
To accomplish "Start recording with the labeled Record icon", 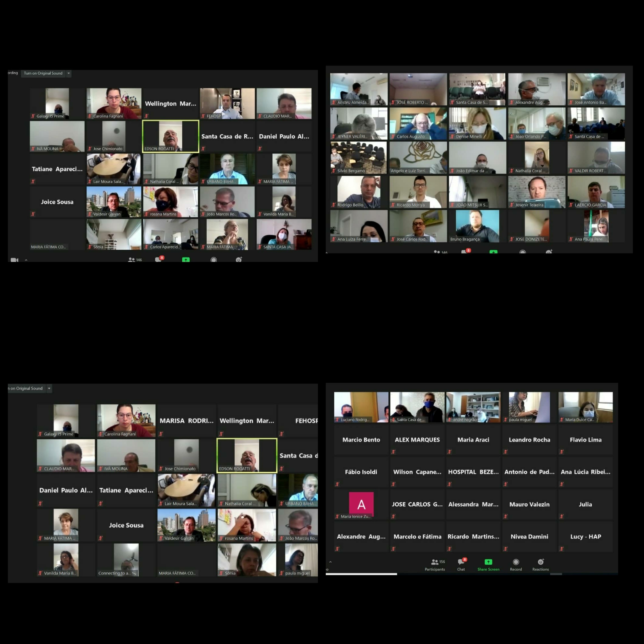I will click(x=516, y=562).
